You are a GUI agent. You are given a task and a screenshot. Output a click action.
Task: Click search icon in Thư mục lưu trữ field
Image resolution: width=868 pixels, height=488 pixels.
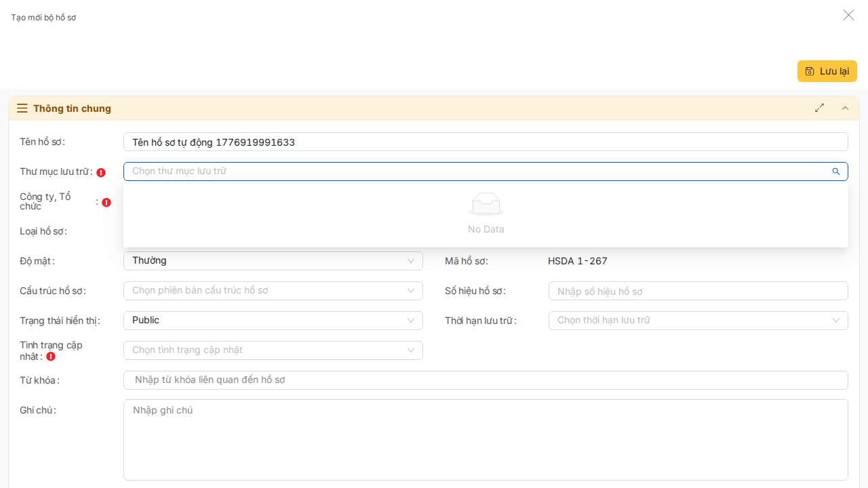(836, 171)
